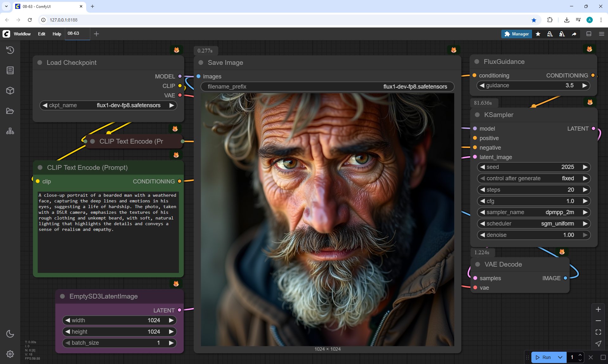Toggle collapse dot on Load Checkpoint node
Screen dimensions: 608x364
click(x=40, y=63)
